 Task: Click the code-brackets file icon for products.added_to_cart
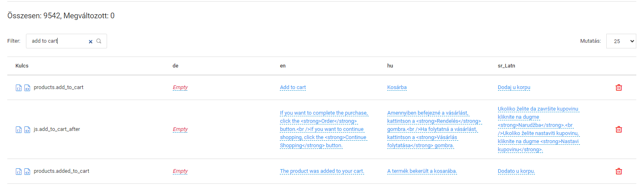[27, 172]
